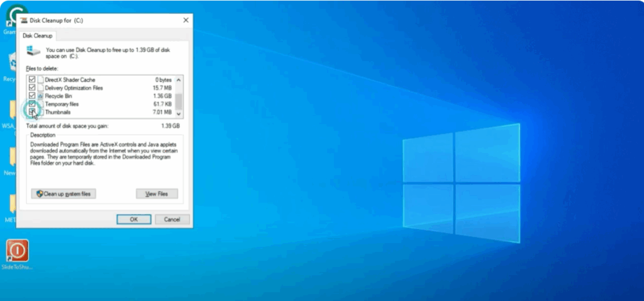The height and width of the screenshot is (301, 644).
Task: Select the 'DirectX Shader Cache' row label
Action: [x=70, y=80]
